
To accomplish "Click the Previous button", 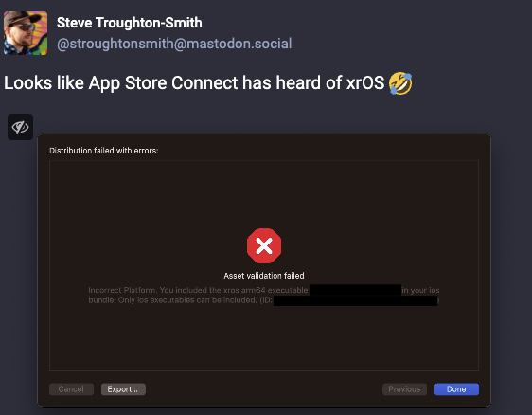I will click(404, 389).
